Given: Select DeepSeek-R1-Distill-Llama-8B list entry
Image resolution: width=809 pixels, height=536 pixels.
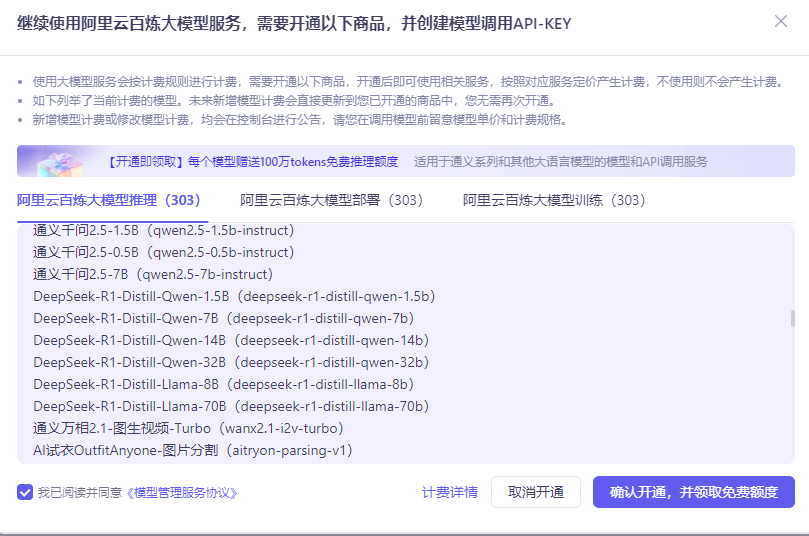Looking at the screenshot, I should pos(223,384).
